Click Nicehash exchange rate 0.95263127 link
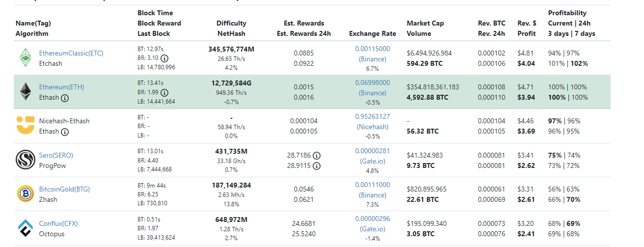Image resolution: width=644 pixels, height=247 pixels. [373, 122]
